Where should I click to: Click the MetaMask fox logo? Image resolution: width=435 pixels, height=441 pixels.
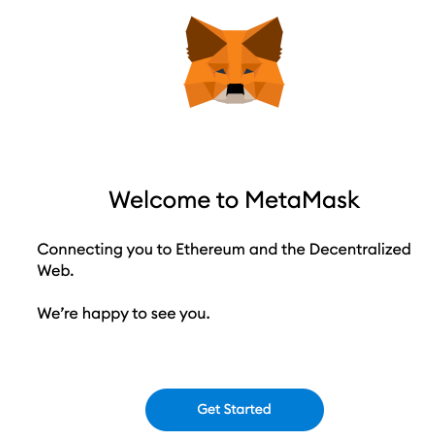point(234,62)
